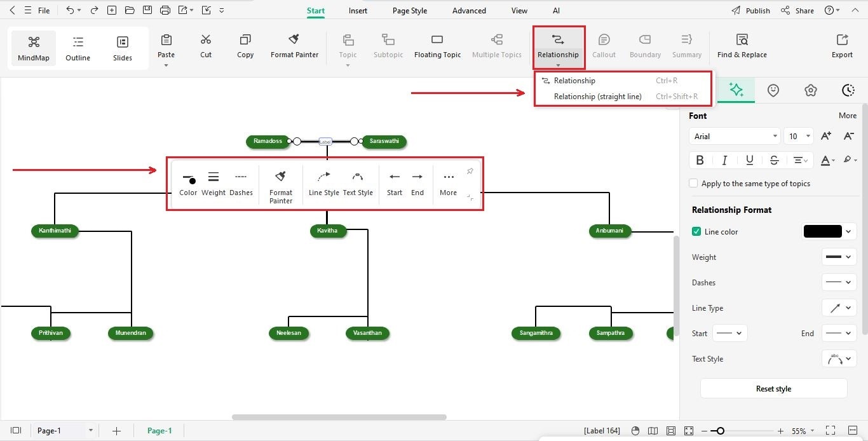Click End arrow in floating toolbar
The image size is (868, 441).
point(417,184)
